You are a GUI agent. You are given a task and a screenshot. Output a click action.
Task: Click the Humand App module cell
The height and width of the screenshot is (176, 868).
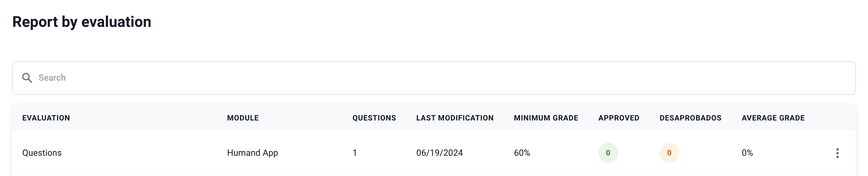point(253,153)
